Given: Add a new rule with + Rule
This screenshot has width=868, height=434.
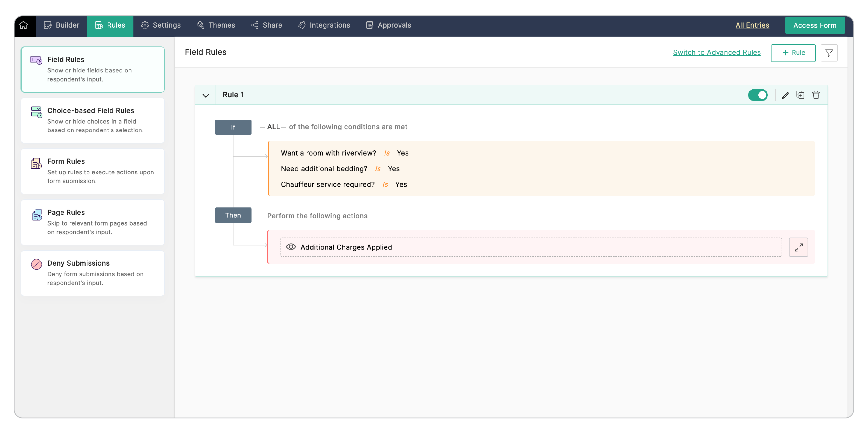Looking at the screenshot, I should pyautogui.click(x=793, y=53).
